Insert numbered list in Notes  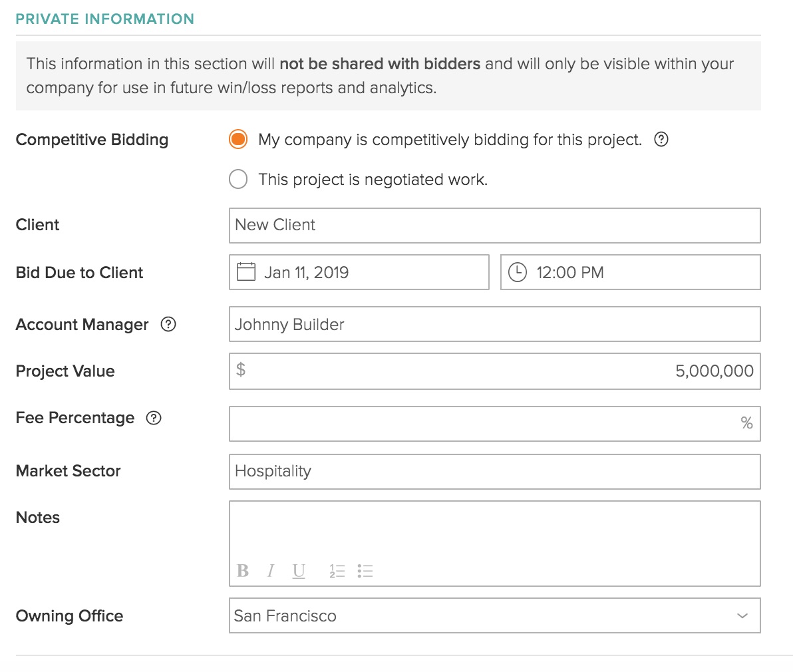(337, 571)
